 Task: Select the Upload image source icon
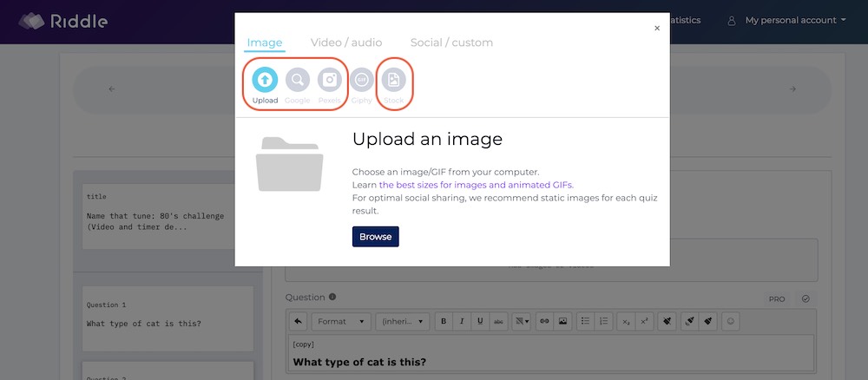[x=265, y=80]
